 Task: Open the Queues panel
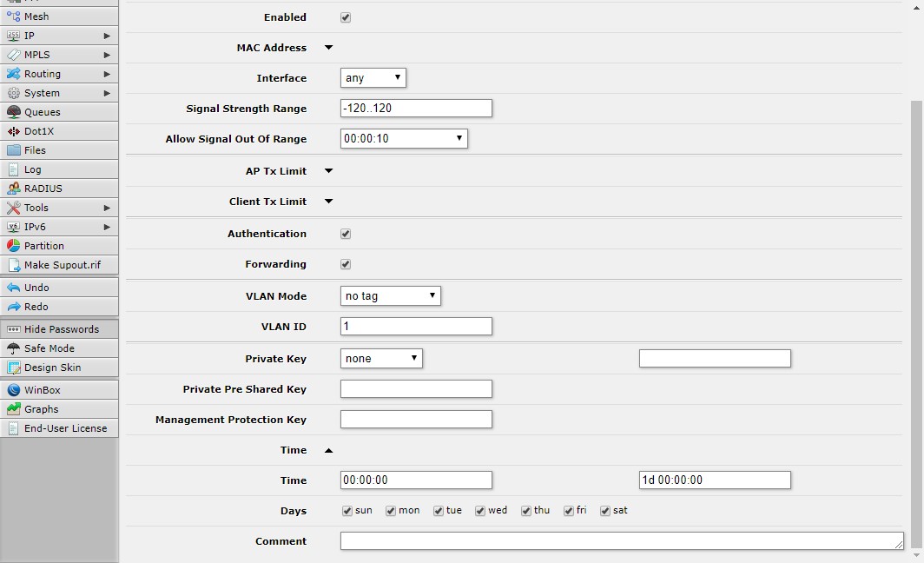39,112
